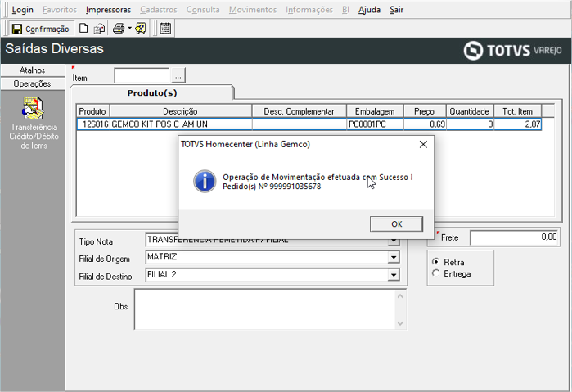572x392 pixels.
Task: Select the total item cell 2,07
Action: pyautogui.click(x=518, y=124)
